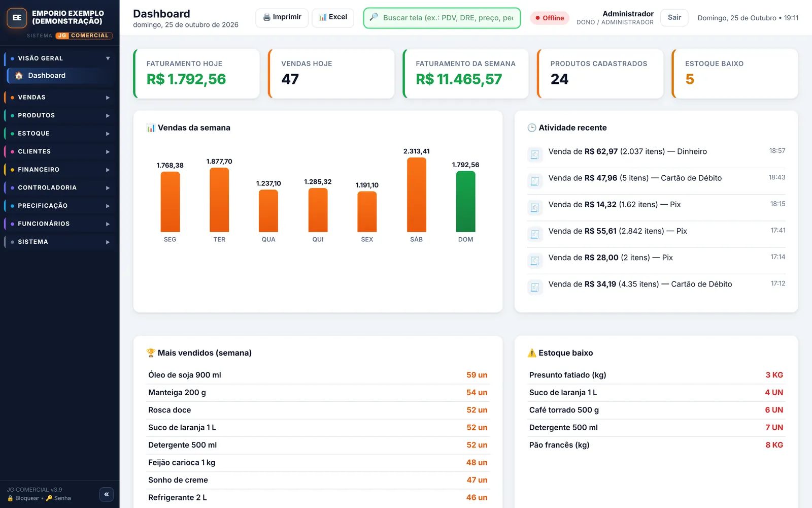Image resolution: width=812 pixels, height=508 pixels.
Task: Expand the Clientes menu section
Action: (59, 151)
